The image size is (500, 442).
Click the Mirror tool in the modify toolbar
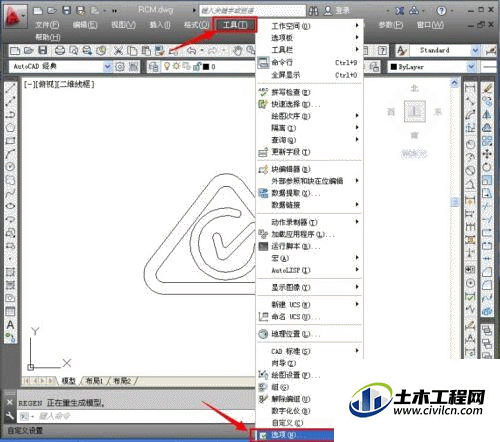487,114
